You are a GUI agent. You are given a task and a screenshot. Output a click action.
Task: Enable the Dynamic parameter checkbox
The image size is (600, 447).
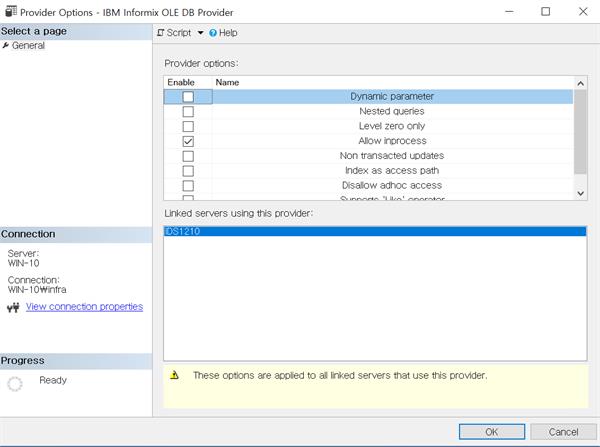188,96
